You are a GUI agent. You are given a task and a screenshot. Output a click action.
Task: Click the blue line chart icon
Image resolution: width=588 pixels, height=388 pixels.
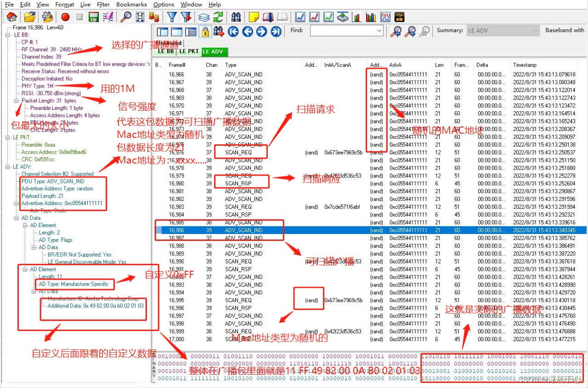point(300,17)
